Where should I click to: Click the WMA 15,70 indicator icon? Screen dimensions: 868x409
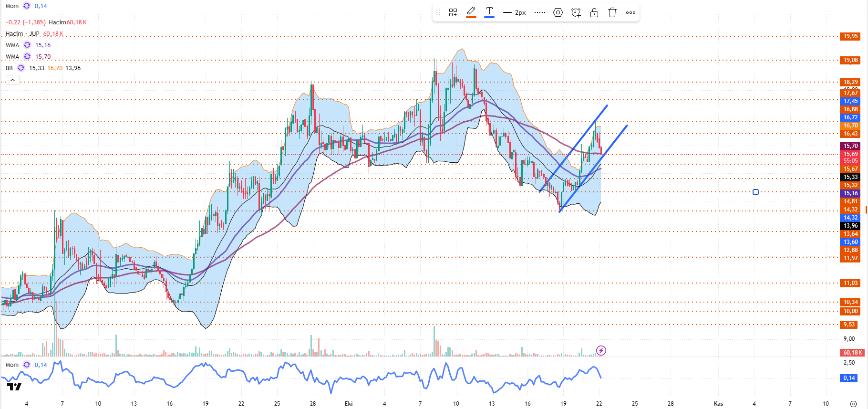coord(27,56)
